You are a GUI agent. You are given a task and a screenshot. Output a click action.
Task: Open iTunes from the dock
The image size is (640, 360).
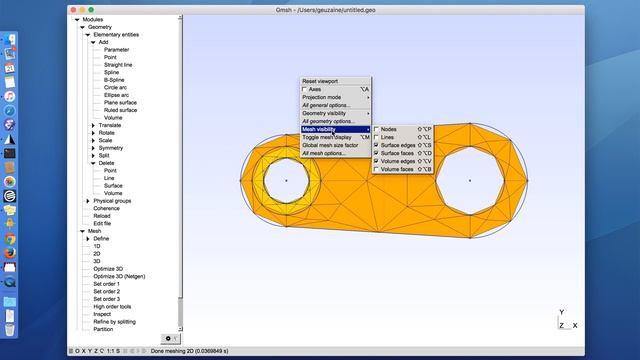[x=9, y=96]
